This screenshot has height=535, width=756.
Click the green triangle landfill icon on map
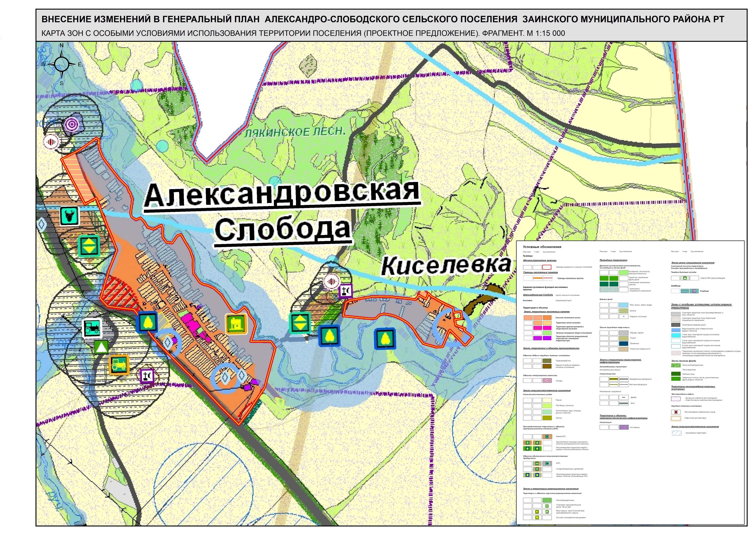pos(101,347)
